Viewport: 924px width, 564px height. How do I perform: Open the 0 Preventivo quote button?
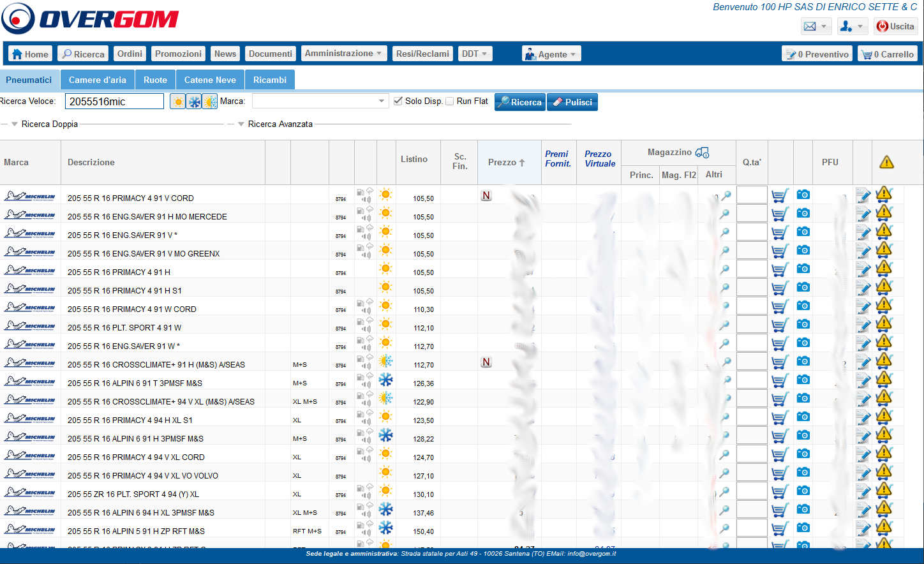point(817,54)
